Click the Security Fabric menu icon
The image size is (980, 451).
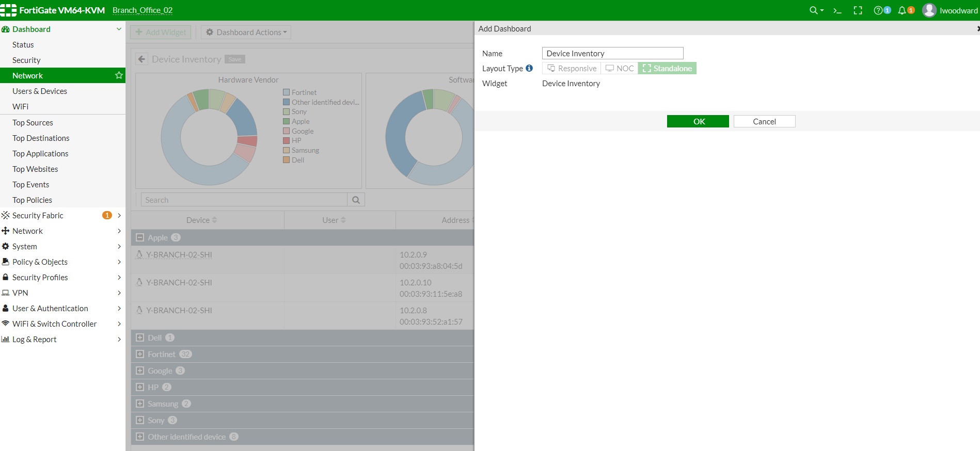pyautogui.click(x=6, y=215)
